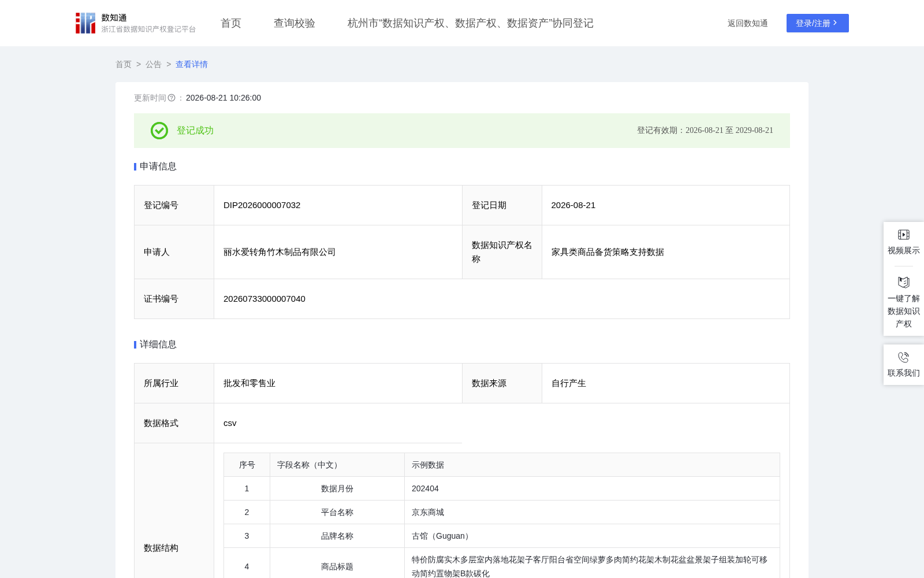This screenshot has width=924, height=578.
Task: Click the 申请信息 section heading
Action: point(158,166)
